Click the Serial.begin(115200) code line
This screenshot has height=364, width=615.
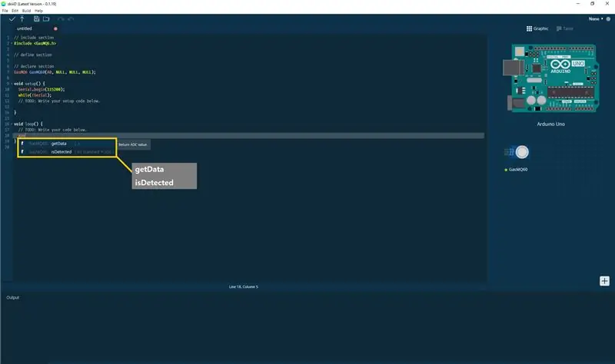click(x=42, y=89)
